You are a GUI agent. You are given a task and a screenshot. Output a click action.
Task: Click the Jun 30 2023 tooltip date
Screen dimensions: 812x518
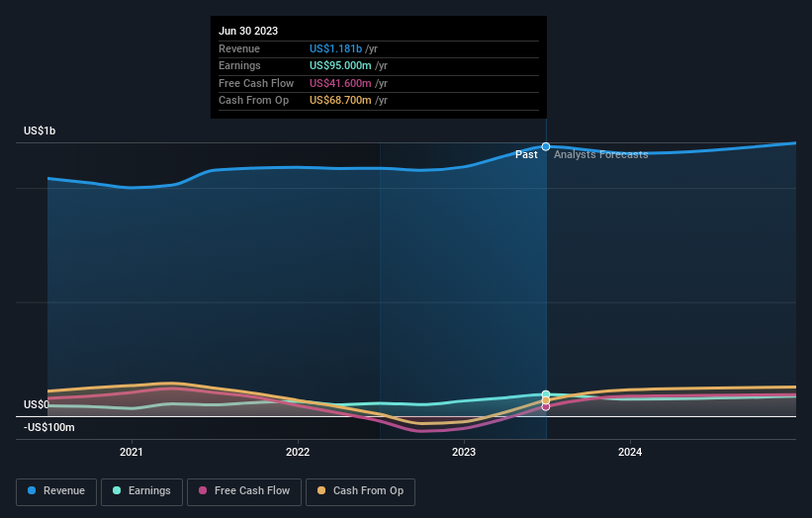248,31
